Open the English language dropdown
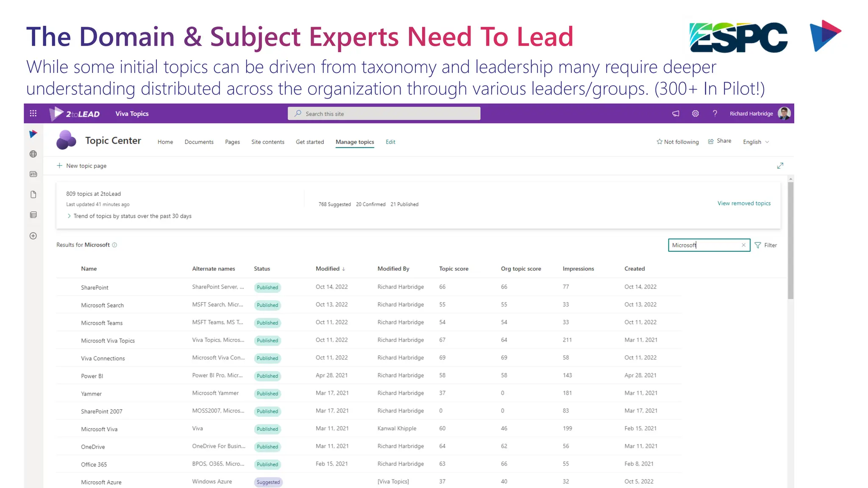Screen dimensions: 868x488 (756, 142)
